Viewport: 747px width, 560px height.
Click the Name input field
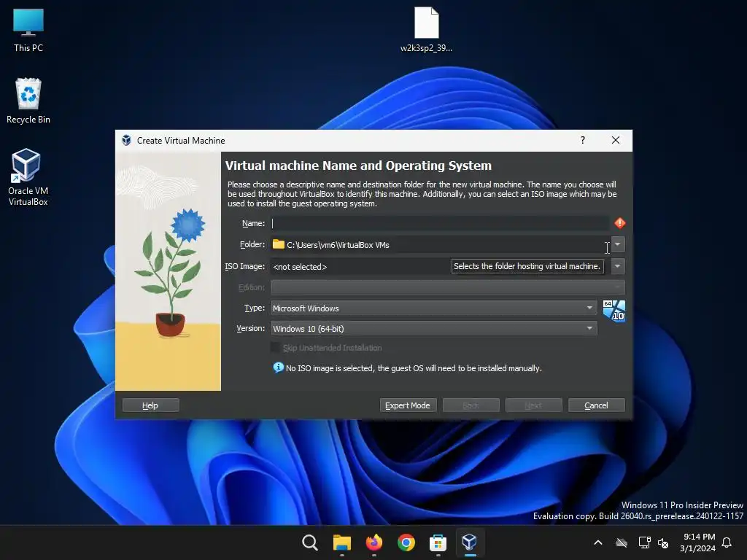pos(439,223)
